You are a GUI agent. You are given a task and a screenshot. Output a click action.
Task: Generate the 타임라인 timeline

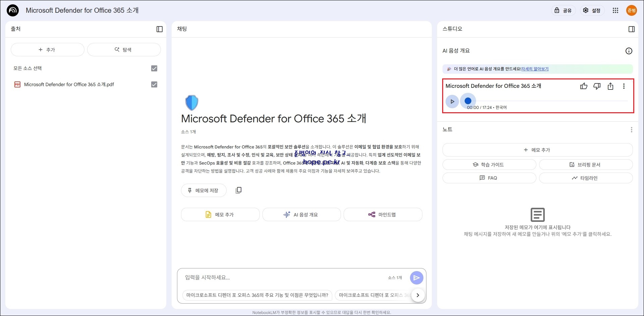(x=586, y=178)
